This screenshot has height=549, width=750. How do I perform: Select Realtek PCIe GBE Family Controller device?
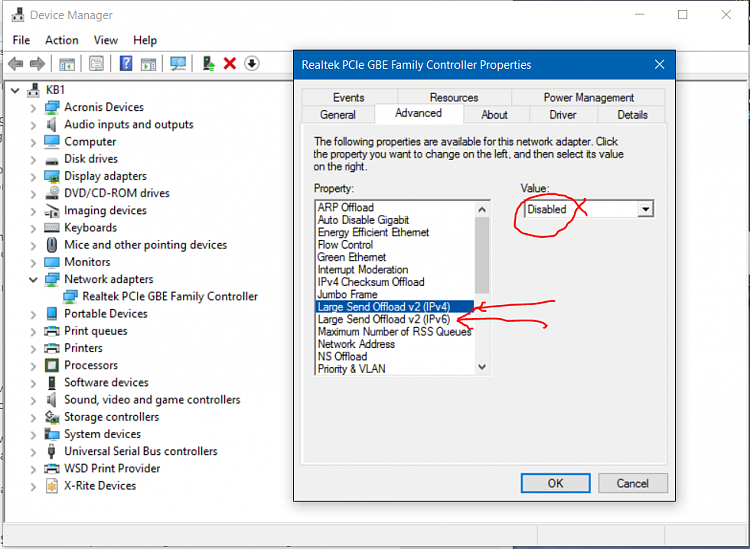(170, 296)
